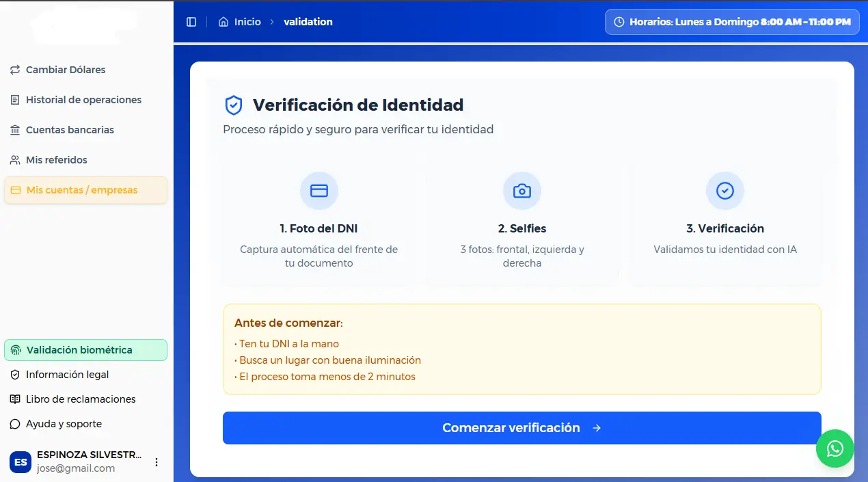Click the people icon for Mis referidos
The width and height of the screenshot is (868, 482).
15,160
